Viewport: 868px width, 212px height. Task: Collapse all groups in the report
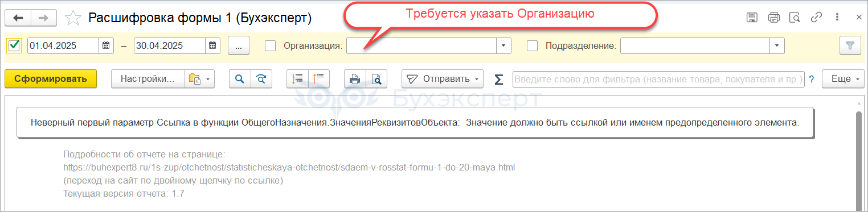(x=319, y=79)
